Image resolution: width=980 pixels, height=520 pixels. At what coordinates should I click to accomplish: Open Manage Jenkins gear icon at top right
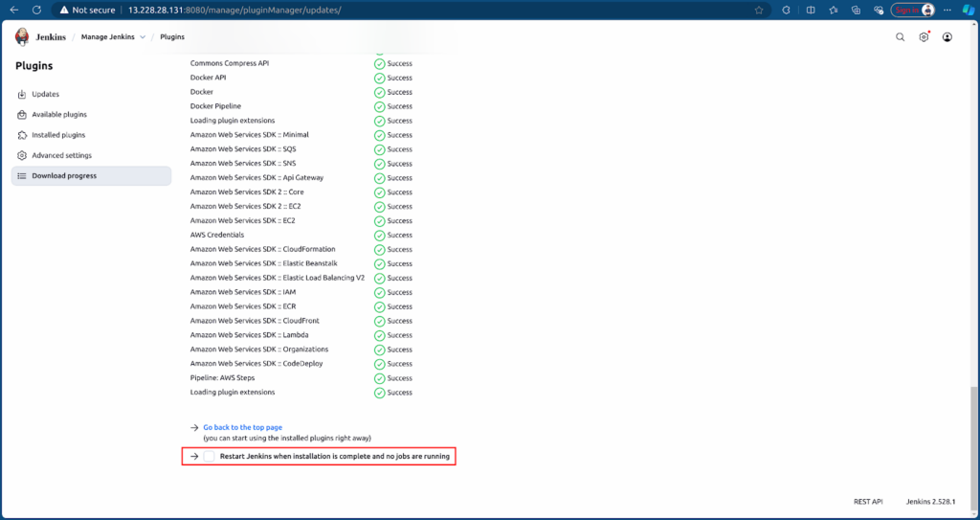(924, 37)
